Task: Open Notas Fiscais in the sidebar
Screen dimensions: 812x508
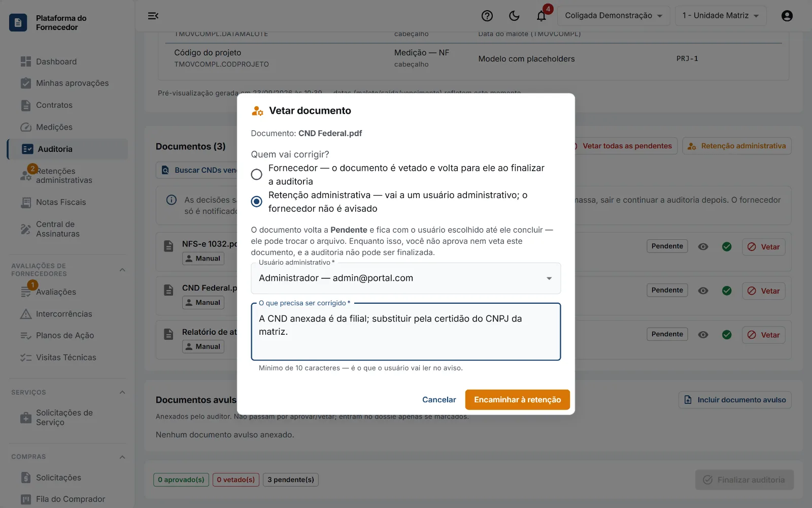Action: point(67,202)
